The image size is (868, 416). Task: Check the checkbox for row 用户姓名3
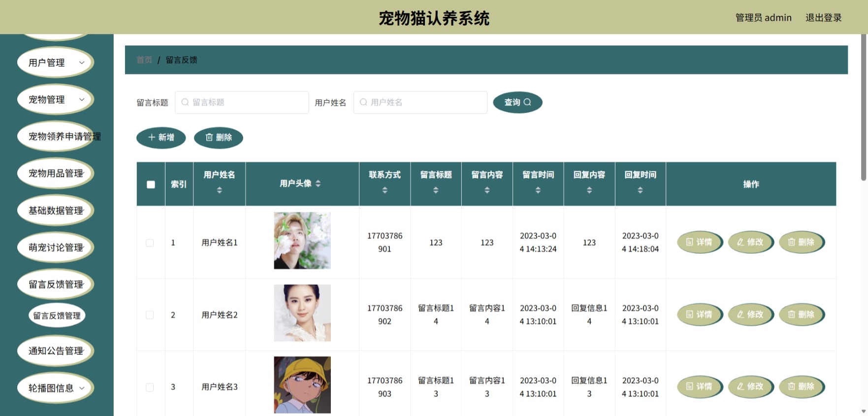point(150,387)
